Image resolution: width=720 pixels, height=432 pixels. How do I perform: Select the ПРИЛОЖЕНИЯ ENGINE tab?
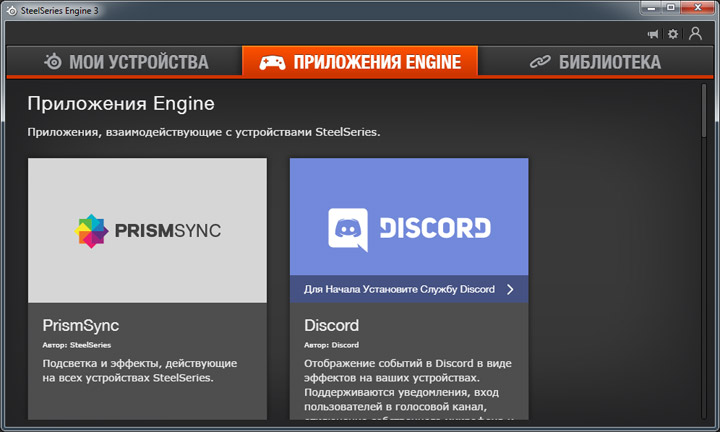tap(360, 62)
